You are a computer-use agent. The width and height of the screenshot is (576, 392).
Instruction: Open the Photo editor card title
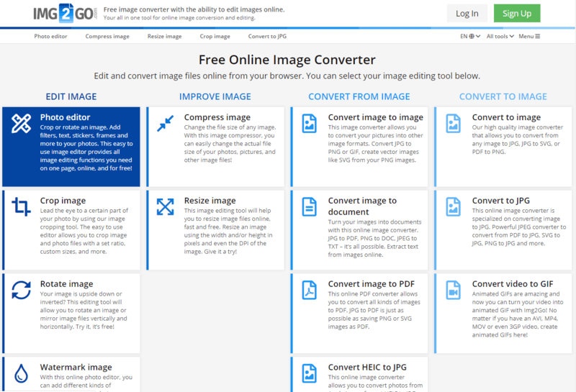coord(65,117)
